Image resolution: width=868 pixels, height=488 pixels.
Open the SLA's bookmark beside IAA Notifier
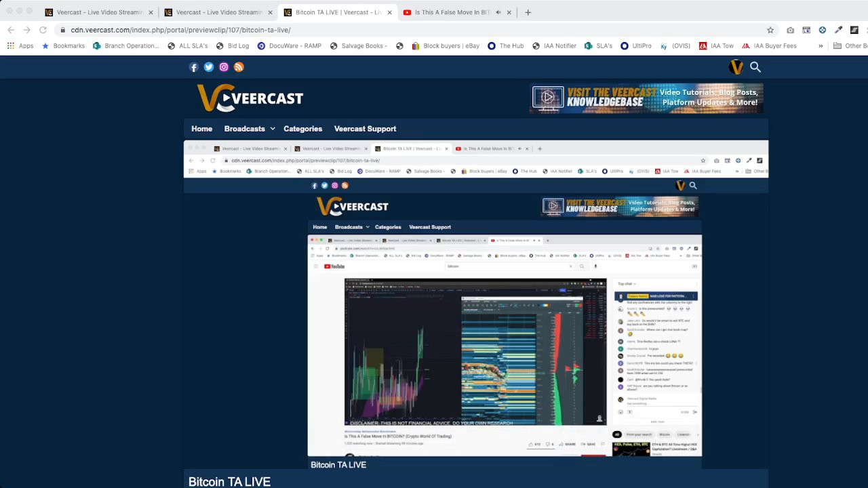[x=598, y=46]
